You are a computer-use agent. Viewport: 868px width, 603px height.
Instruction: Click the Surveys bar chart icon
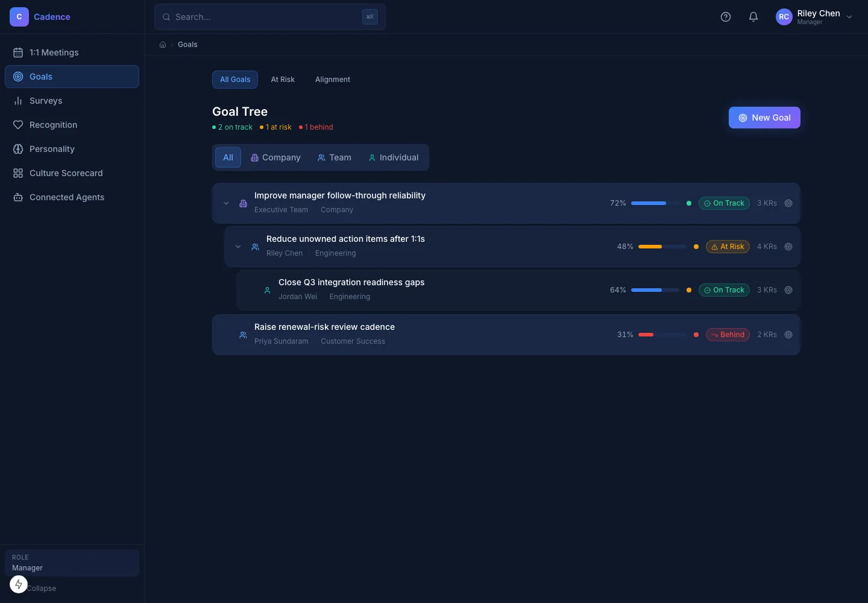coord(18,101)
